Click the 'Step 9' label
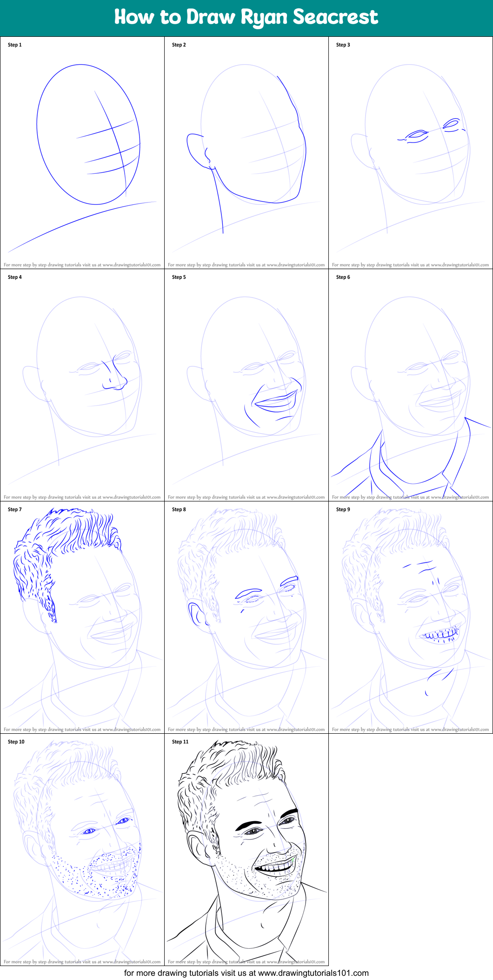 point(343,509)
